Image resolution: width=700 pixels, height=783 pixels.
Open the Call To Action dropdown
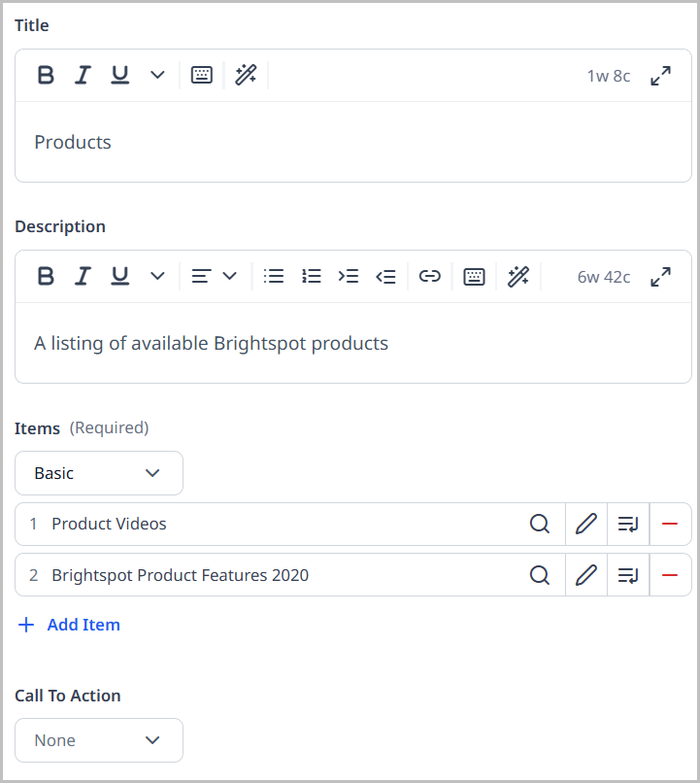[x=98, y=740]
